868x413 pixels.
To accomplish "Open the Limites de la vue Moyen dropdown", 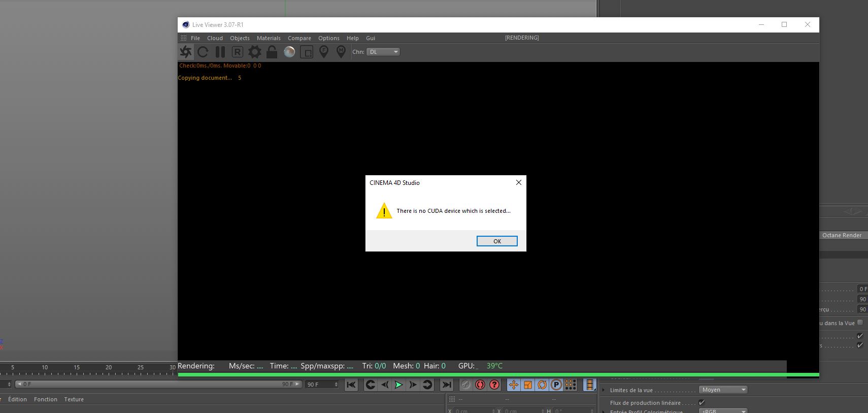I will point(723,390).
